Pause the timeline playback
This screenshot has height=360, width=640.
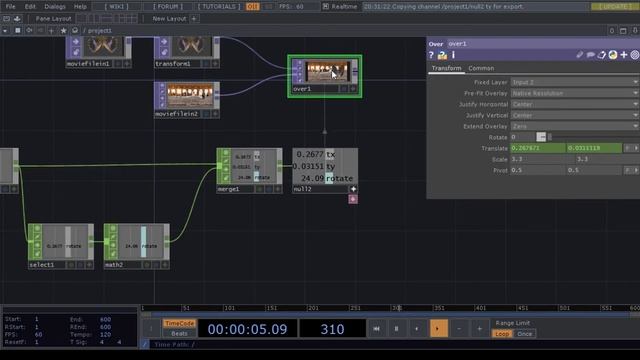tap(396, 329)
